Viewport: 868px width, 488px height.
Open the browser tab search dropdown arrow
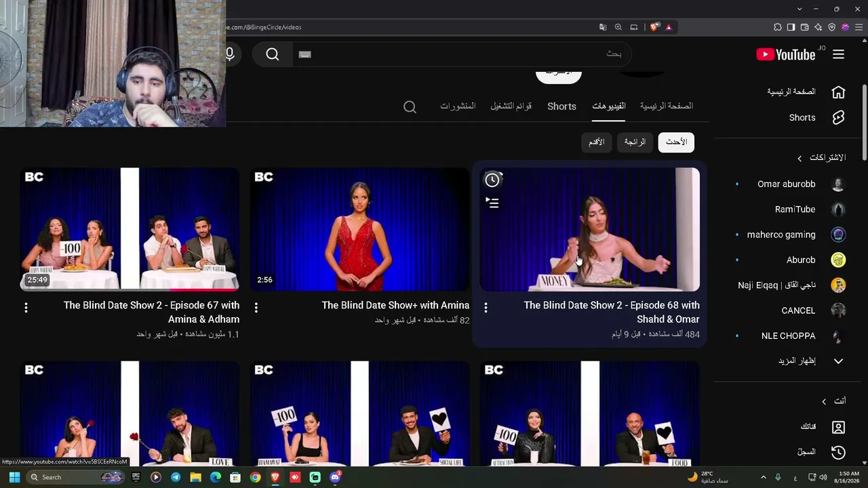click(800, 9)
